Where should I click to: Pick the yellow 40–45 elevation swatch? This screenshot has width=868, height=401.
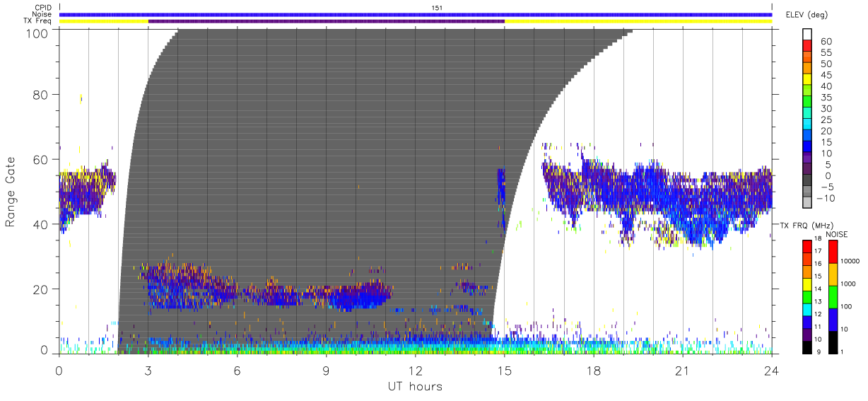coord(807,80)
